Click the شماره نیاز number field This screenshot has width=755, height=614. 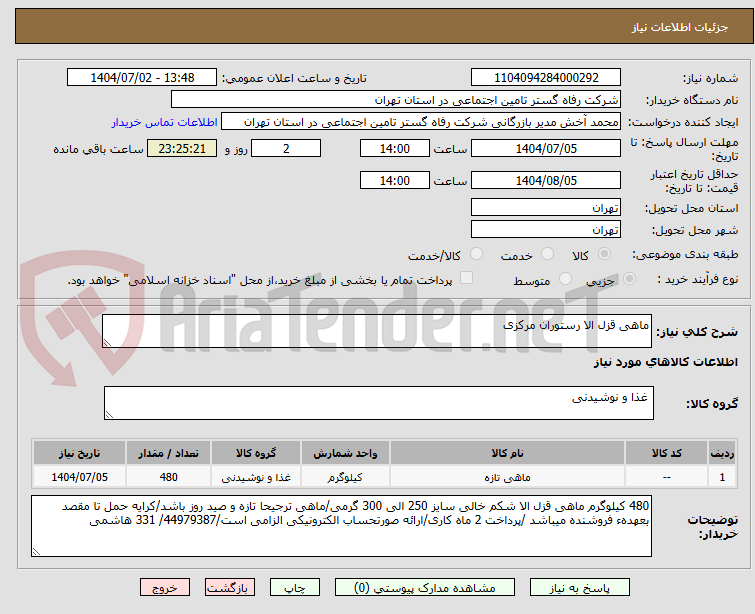point(546,78)
